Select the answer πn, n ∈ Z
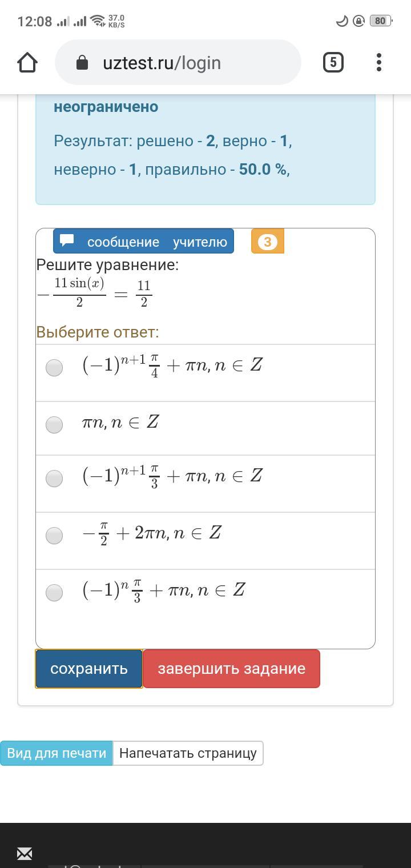This screenshot has height=868, width=411. (x=54, y=424)
